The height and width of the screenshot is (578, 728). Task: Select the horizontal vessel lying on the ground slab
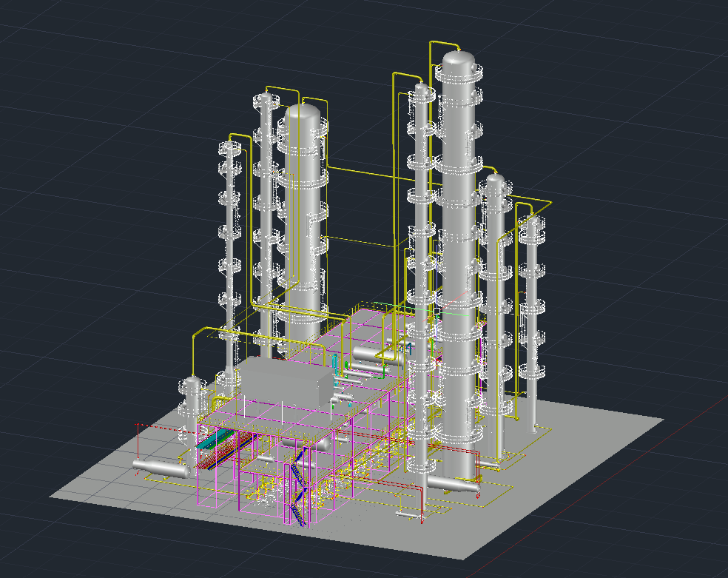[161, 468]
